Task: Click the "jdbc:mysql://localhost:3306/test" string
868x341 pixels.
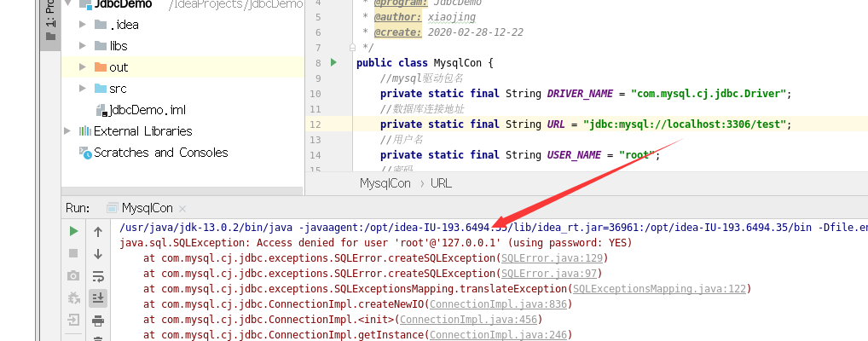Action: coord(685,124)
